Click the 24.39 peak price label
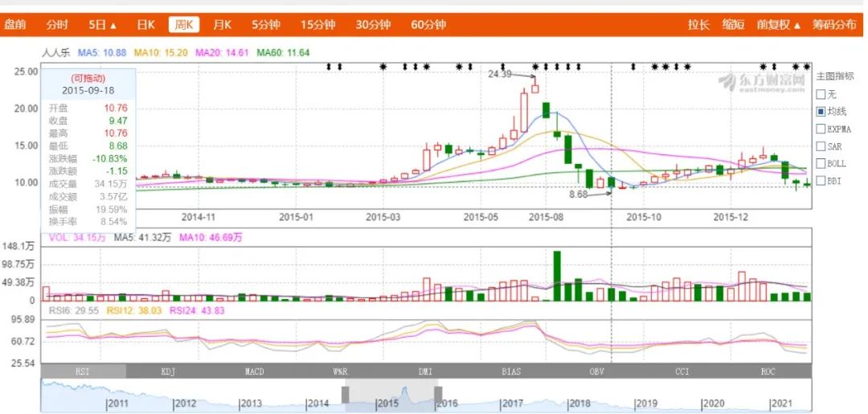The width and height of the screenshot is (868, 414). pyautogui.click(x=500, y=74)
